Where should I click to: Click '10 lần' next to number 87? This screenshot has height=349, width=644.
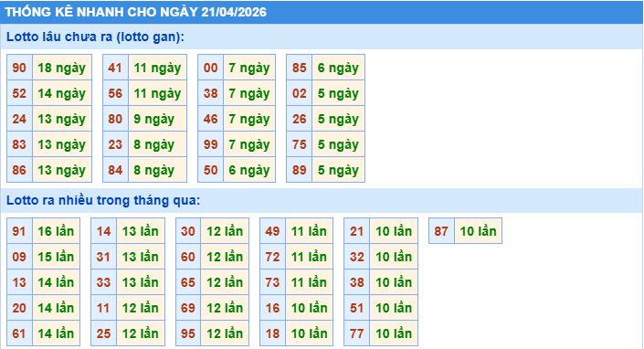(478, 231)
